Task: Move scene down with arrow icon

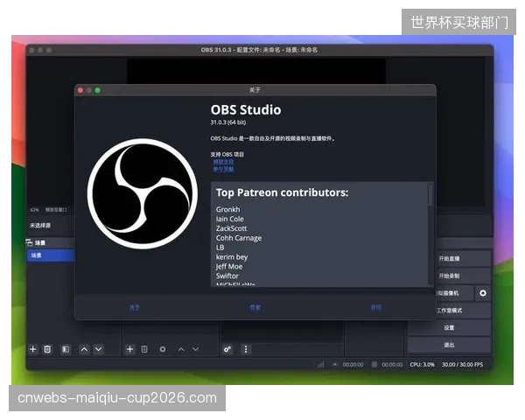Action: coord(98,349)
